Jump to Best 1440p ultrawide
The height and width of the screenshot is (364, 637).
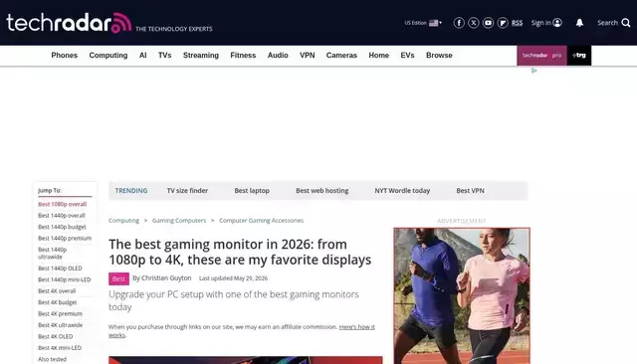click(52, 254)
